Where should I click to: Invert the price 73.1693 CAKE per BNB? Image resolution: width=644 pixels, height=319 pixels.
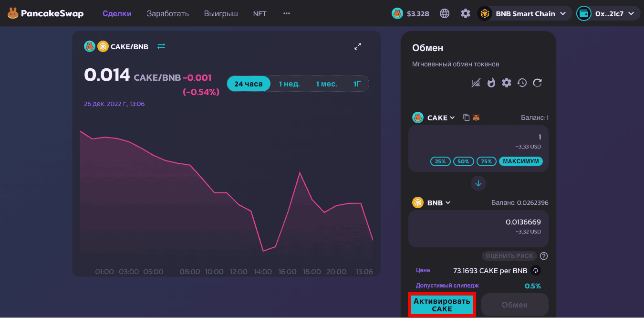(536, 271)
